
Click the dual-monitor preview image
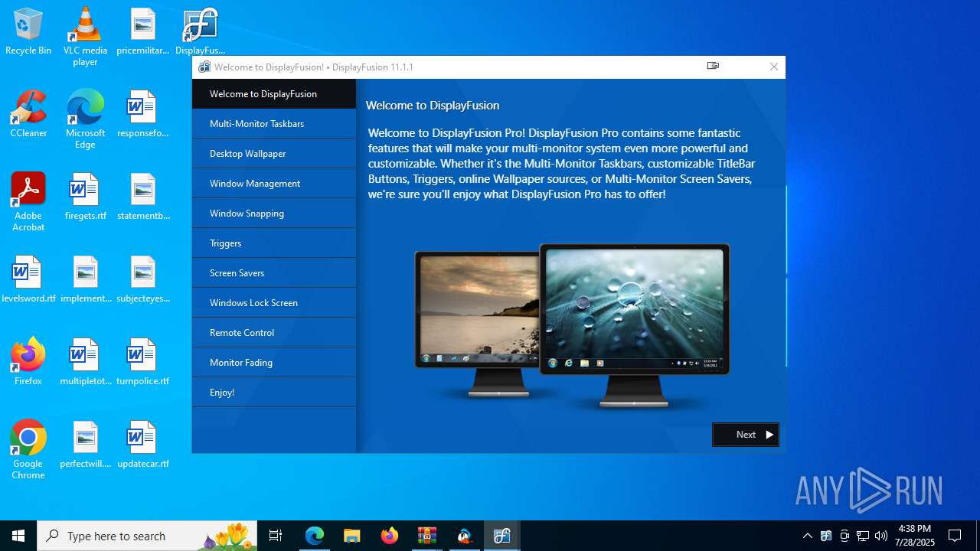pyautogui.click(x=572, y=326)
